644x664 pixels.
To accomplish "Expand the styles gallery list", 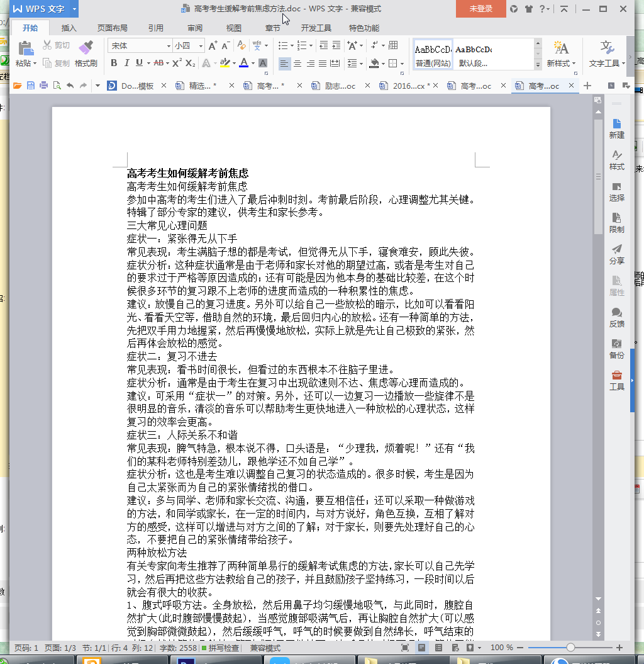I will coord(538,64).
